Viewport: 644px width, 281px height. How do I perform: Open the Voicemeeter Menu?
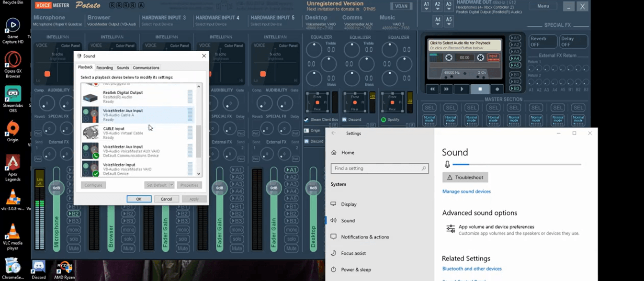[x=543, y=6]
